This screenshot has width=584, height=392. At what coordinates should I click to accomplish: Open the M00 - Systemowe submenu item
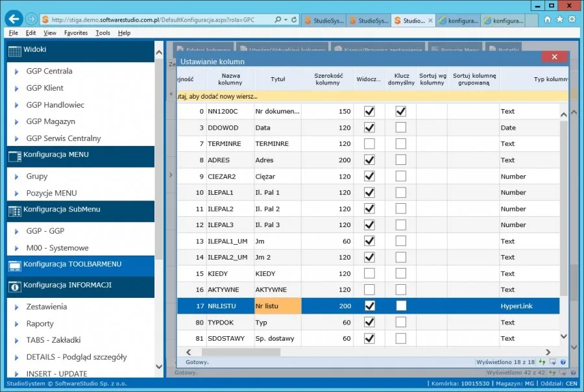tap(57, 248)
